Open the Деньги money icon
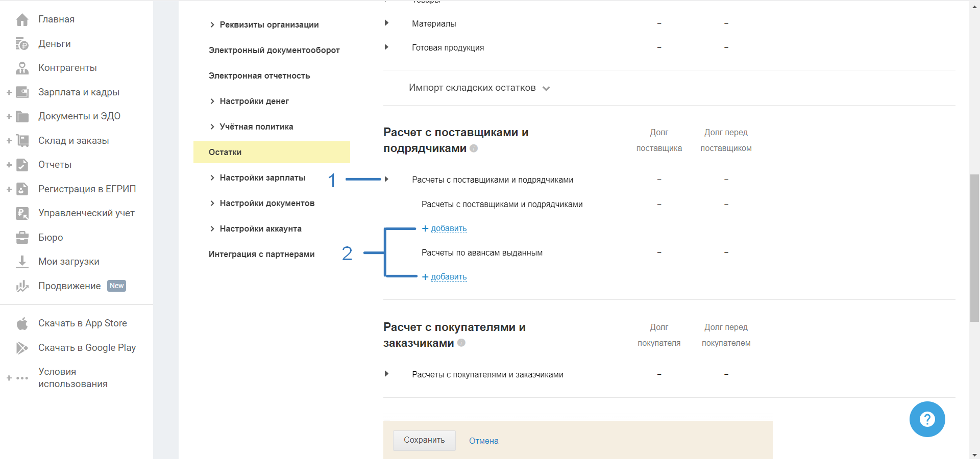Screen dimensions: 980x459 [22, 44]
